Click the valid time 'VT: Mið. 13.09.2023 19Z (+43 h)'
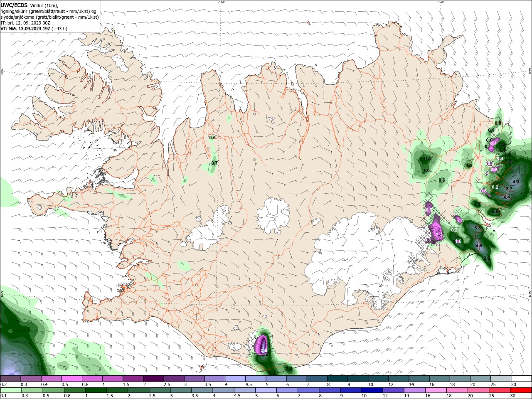Screen dimensions: 532x399 click(x=34, y=29)
